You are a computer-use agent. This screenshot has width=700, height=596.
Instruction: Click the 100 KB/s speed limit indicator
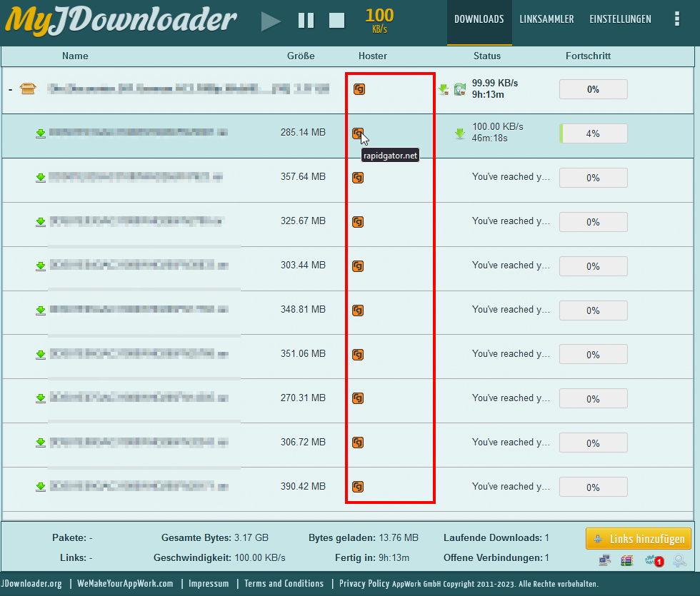pos(379,20)
